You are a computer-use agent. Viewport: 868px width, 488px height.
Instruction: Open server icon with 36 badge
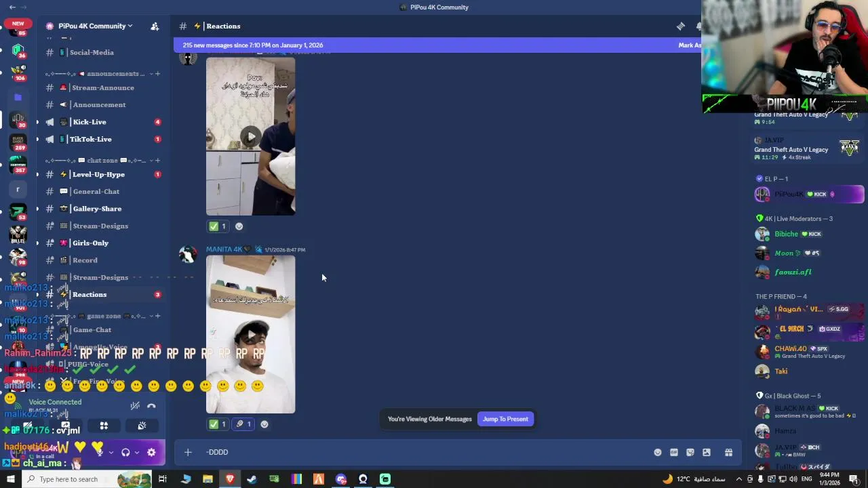18,51
